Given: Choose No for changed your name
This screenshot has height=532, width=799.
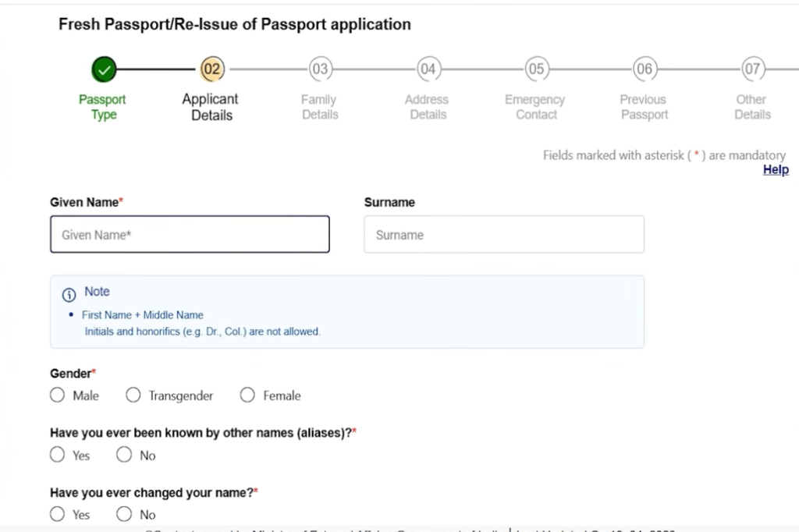Looking at the screenshot, I should coord(124,514).
